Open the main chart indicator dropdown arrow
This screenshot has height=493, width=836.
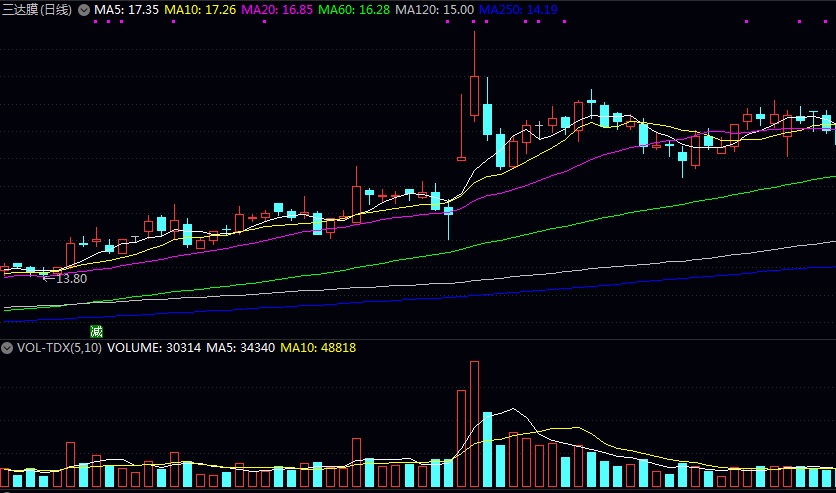[x=84, y=10]
